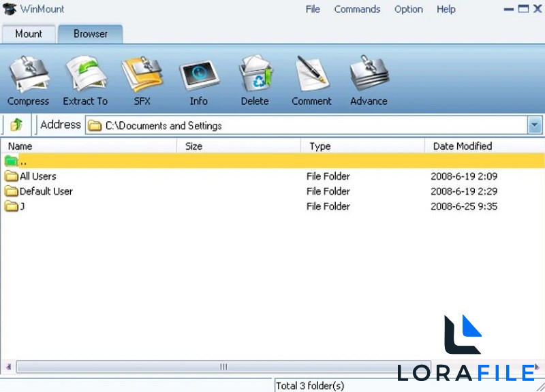
Task: Open the Help menu
Action: [446, 9]
